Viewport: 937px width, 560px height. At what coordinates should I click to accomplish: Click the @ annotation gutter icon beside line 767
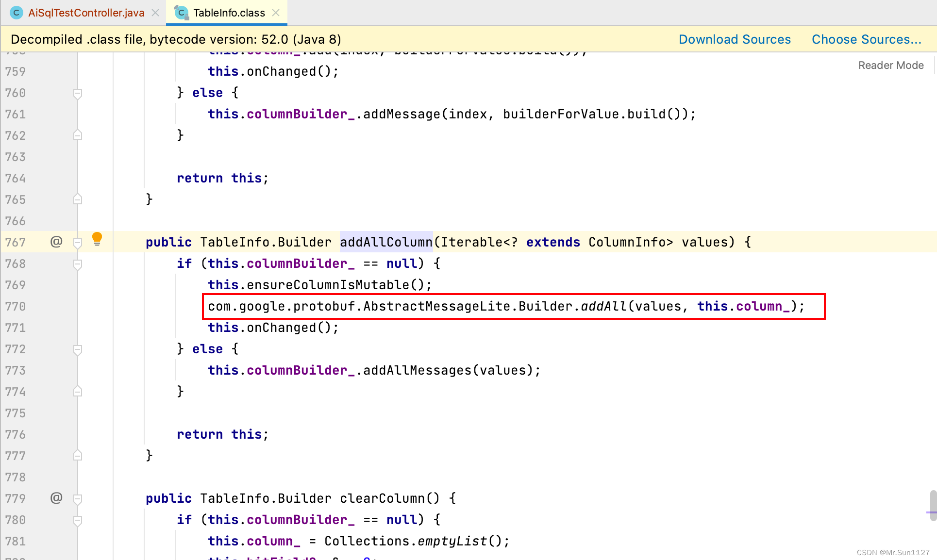[x=57, y=242]
